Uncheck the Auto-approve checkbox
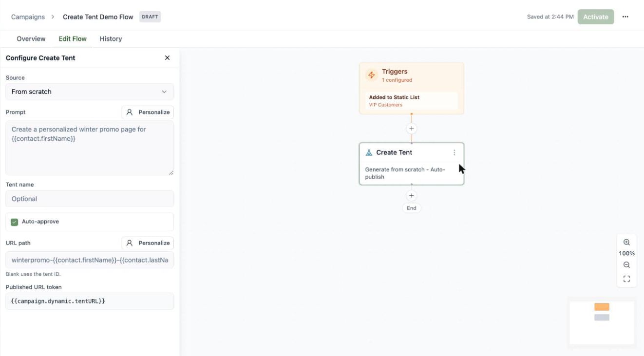The width and height of the screenshot is (644, 356). point(15,222)
